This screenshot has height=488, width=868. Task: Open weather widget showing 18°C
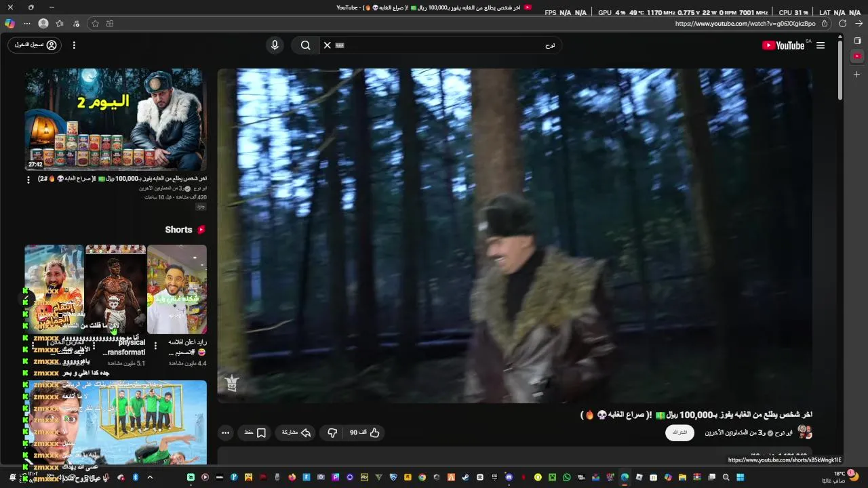[x=841, y=477]
